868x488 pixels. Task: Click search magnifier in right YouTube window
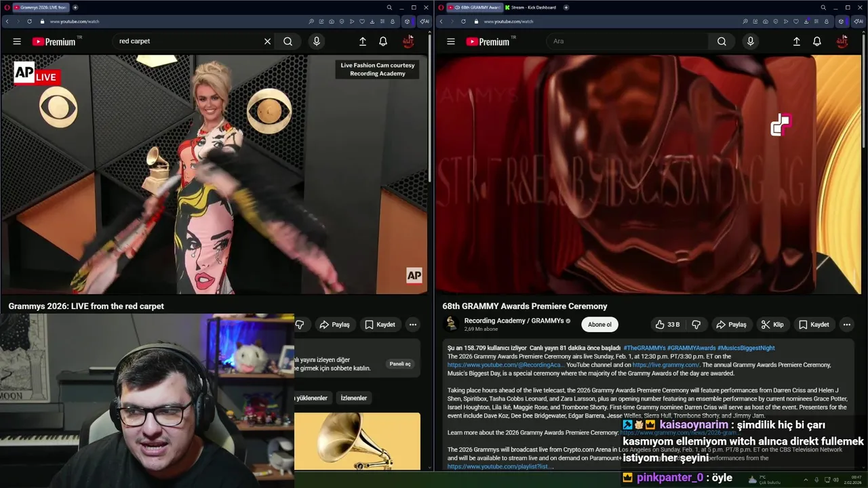tap(722, 41)
